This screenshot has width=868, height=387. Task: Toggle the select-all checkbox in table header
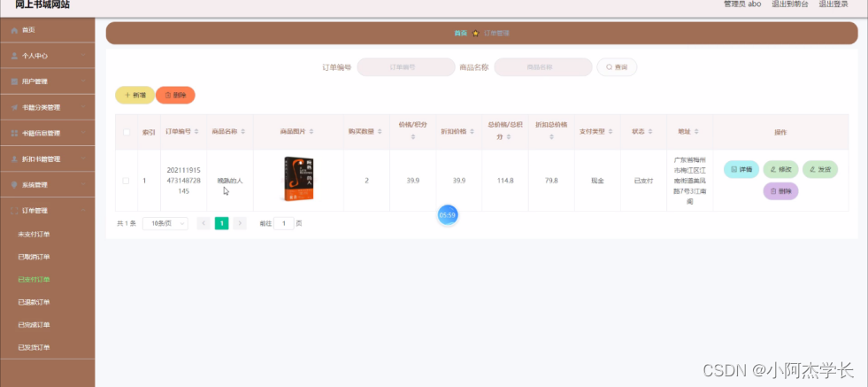(126, 133)
